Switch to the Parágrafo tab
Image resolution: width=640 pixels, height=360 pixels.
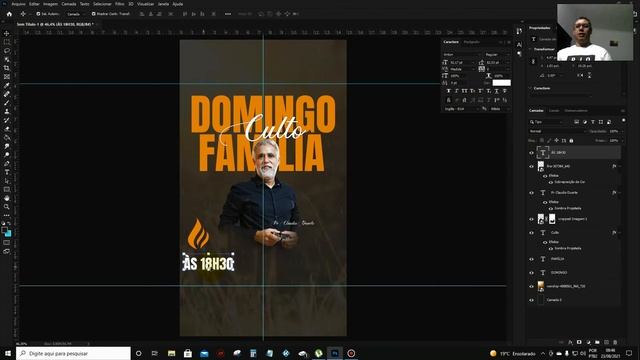[472, 42]
